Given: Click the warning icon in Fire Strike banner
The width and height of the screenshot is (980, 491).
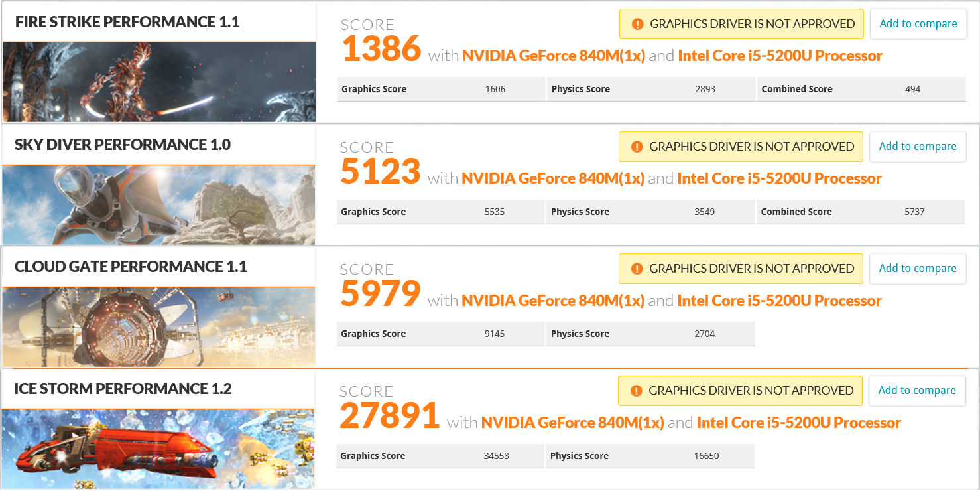Looking at the screenshot, I should (637, 24).
